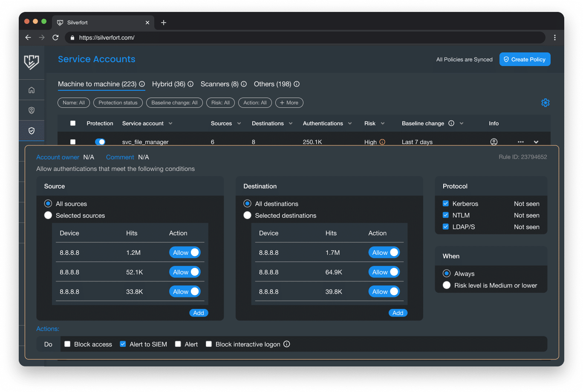
Task: Uncheck the Alert to SIEM checkbox
Action: coord(123,344)
